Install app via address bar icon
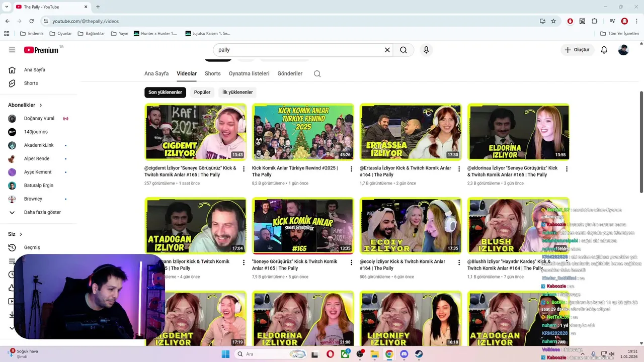 (542, 21)
